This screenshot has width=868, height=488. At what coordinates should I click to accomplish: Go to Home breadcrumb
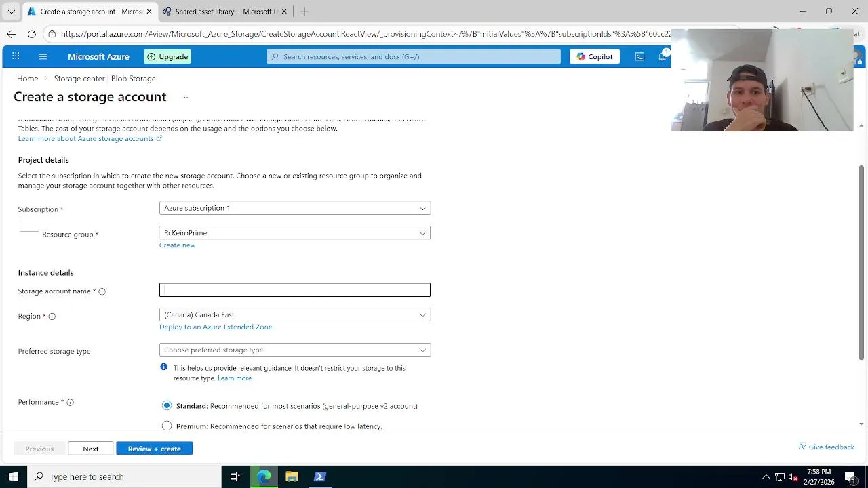pyautogui.click(x=28, y=79)
